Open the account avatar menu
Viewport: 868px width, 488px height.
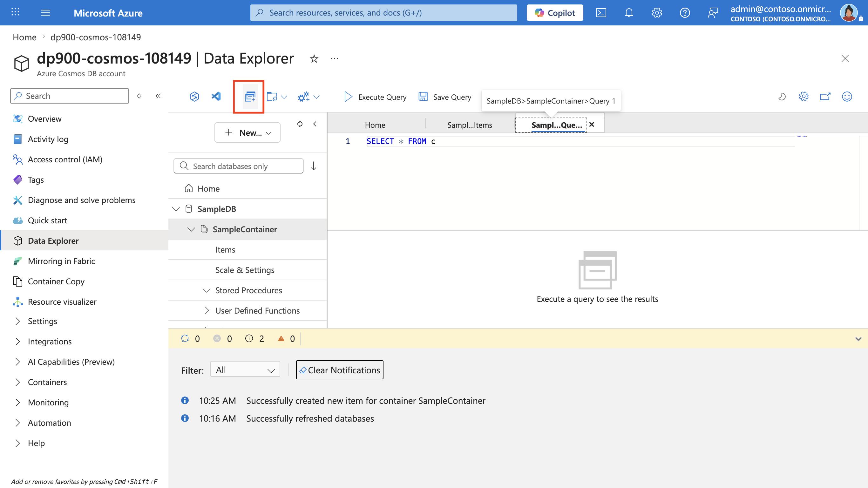pos(849,13)
